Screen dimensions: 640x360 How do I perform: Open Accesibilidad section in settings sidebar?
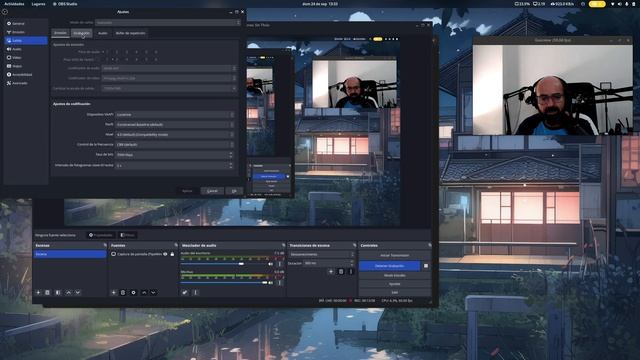coord(25,75)
